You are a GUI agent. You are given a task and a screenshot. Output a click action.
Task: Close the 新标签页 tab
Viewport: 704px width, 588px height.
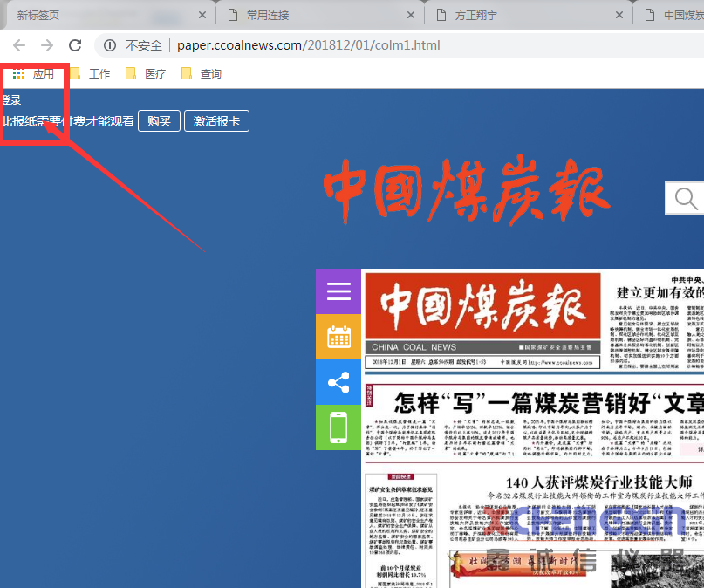[x=202, y=15]
